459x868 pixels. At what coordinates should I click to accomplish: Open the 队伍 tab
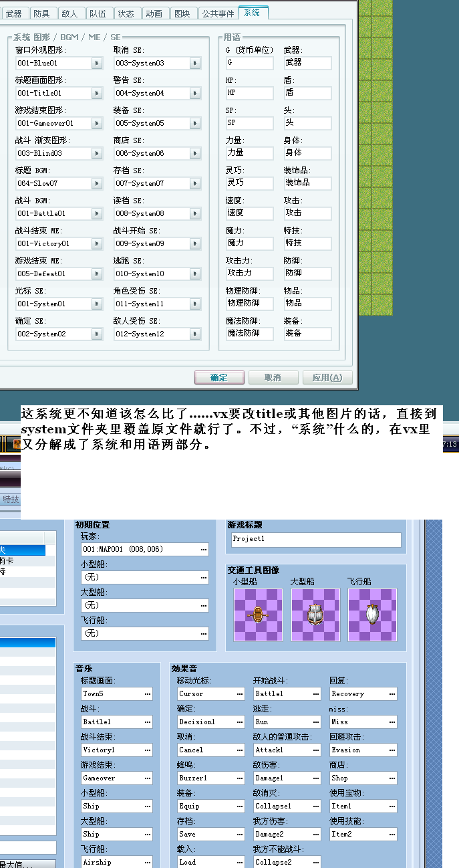[x=98, y=13]
